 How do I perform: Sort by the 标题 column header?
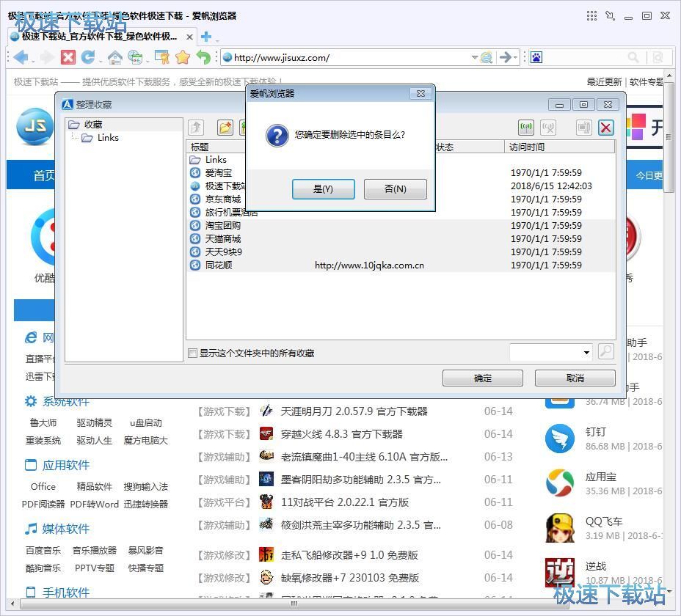click(200, 147)
